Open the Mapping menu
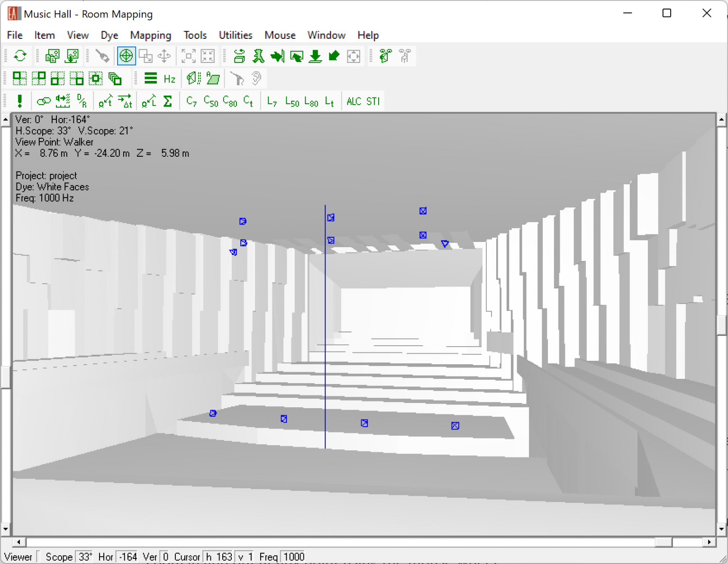This screenshot has height=564, width=728. [150, 35]
